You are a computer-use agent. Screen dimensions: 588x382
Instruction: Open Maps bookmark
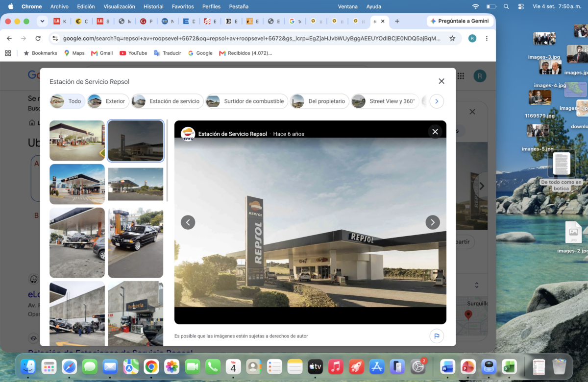click(x=74, y=53)
